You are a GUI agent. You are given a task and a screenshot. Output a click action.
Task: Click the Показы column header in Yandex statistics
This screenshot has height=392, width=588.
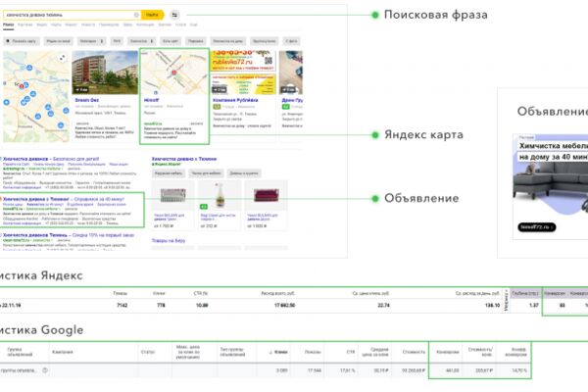pyautogui.click(x=121, y=293)
